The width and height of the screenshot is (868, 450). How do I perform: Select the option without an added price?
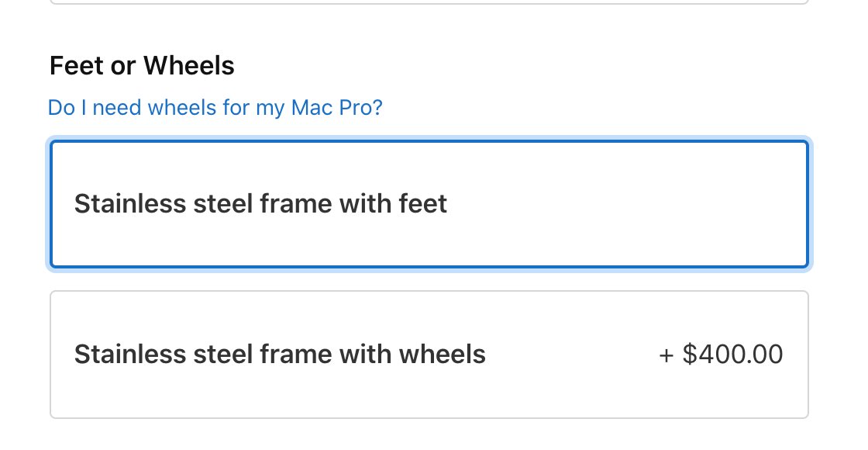click(x=429, y=204)
